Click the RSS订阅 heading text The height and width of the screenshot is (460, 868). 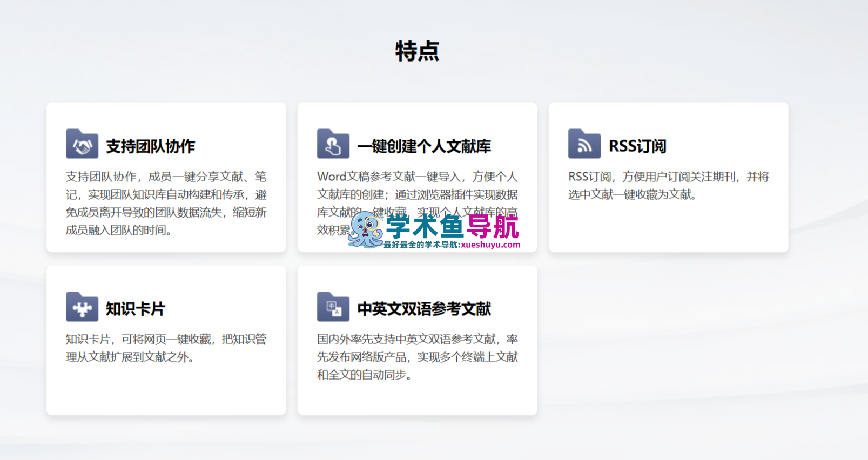tap(637, 146)
